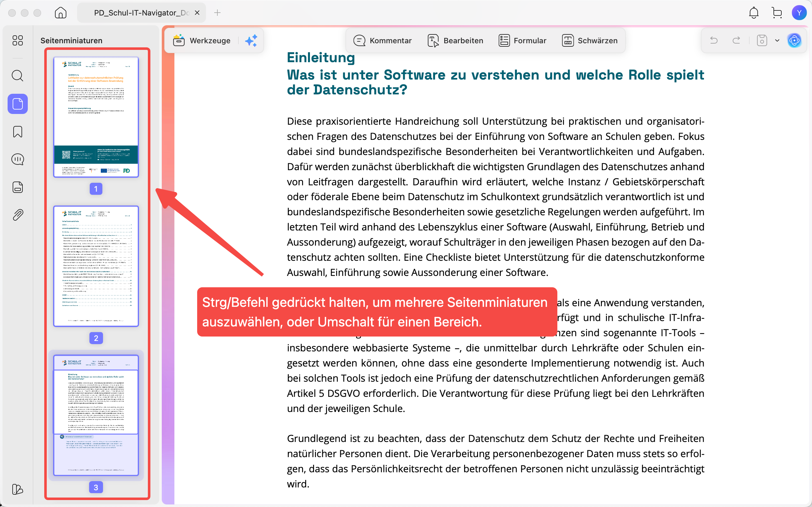Open the shopping cart icon
Screen dimensions: 812x507
[x=777, y=13]
